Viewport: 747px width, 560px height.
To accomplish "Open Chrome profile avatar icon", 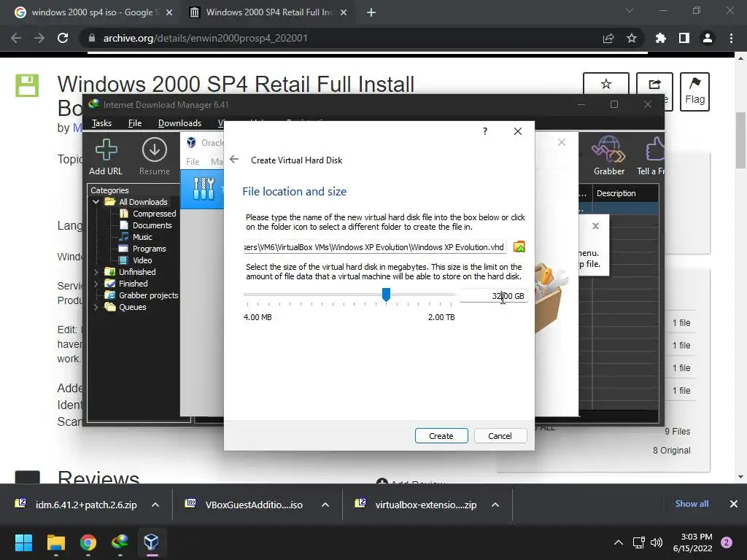I will (x=708, y=38).
